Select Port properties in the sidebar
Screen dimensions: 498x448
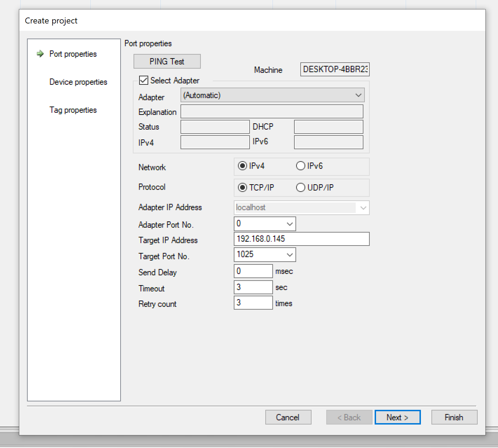(73, 54)
